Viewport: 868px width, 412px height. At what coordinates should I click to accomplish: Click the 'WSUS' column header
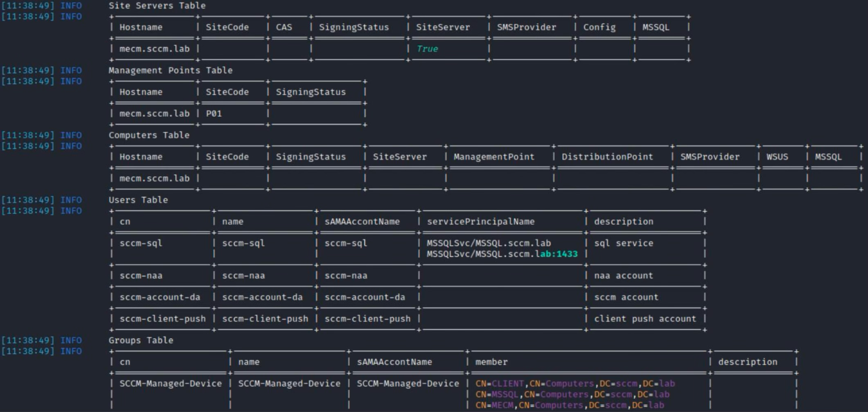777,157
